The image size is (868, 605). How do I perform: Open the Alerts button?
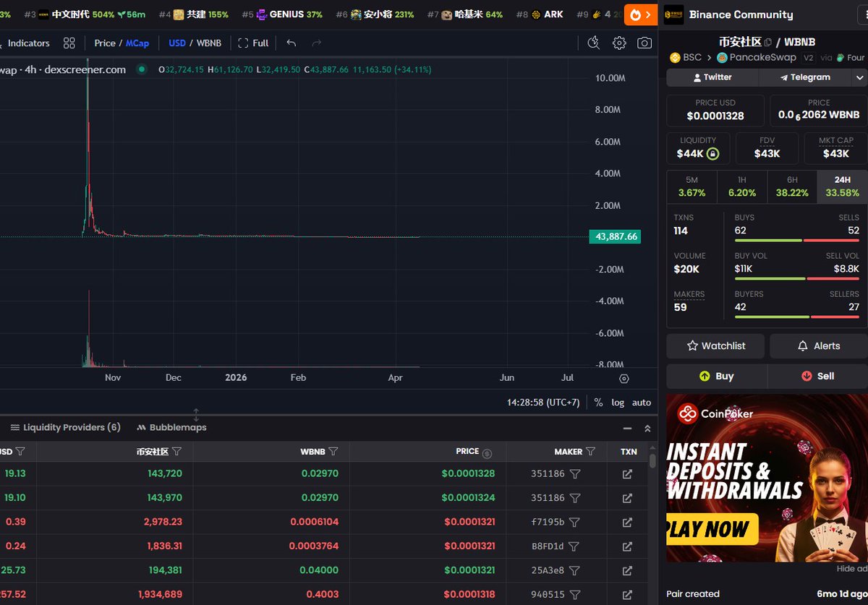pyautogui.click(x=818, y=346)
